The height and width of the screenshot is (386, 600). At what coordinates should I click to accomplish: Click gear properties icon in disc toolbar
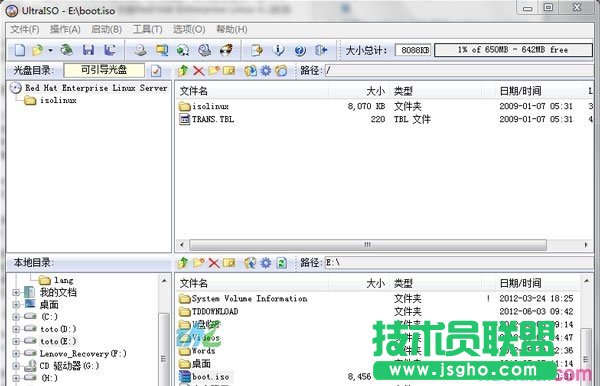tap(266, 71)
